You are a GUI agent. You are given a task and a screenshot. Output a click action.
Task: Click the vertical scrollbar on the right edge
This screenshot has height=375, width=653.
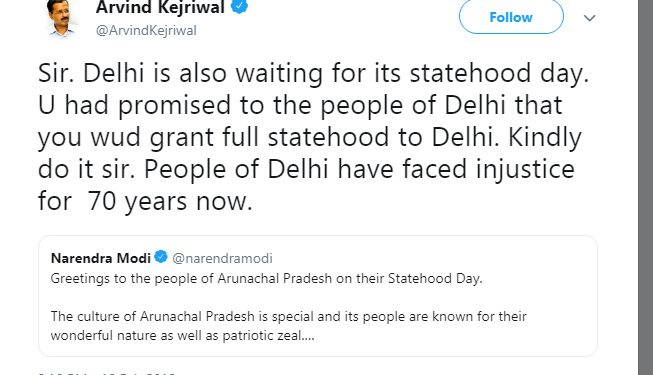646,188
